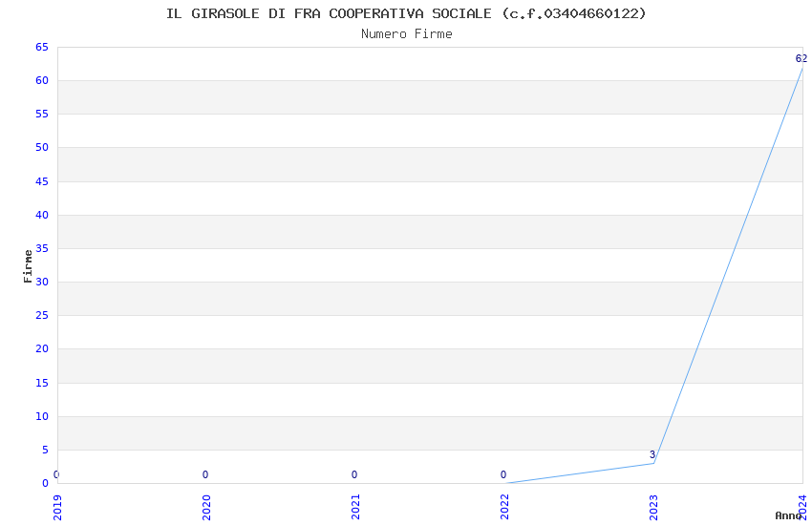Viewport: 812px width, 525px height.
Task: Click the y-axis tick label 5
Action: click(45, 450)
